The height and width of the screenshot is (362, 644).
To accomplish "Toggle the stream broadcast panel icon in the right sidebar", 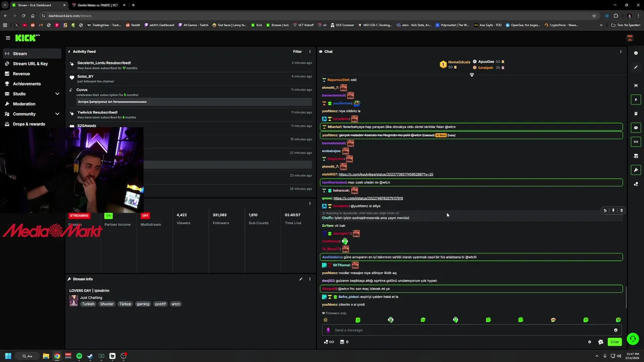I will click(x=636, y=142).
